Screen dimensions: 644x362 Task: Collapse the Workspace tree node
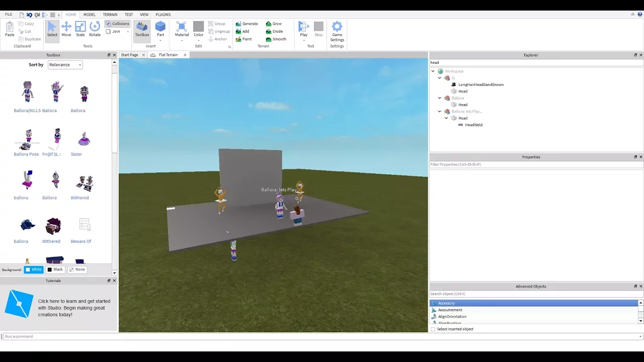pos(433,71)
